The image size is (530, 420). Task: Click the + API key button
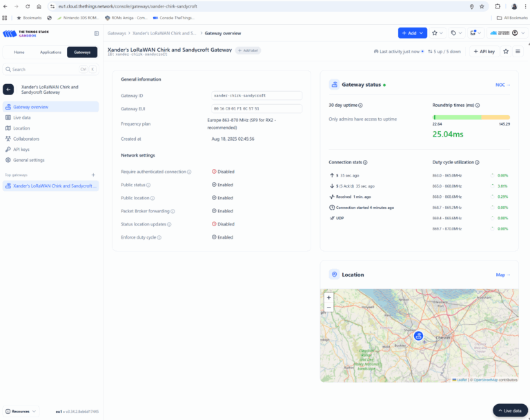click(484, 51)
